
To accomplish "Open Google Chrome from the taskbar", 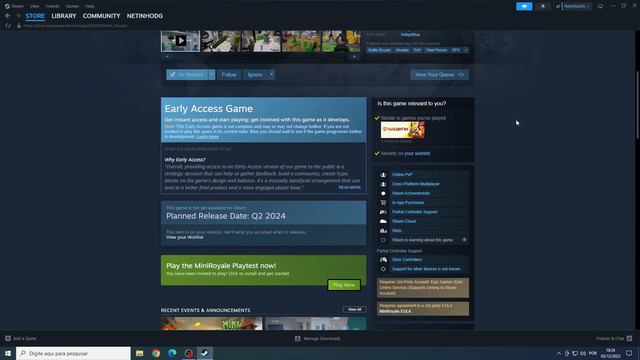I will (156, 353).
